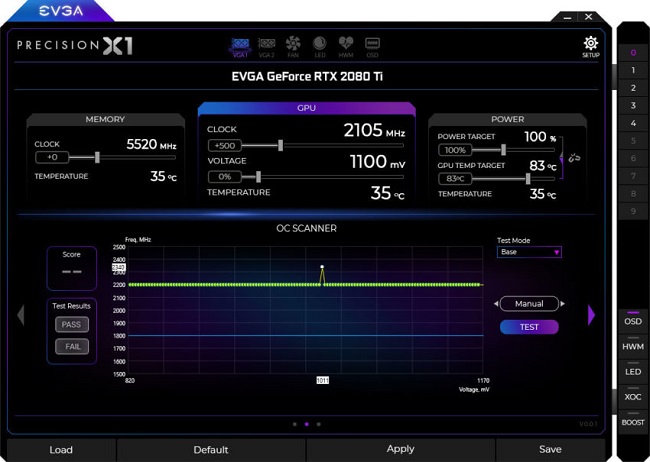Open the Test Mode Base dropdown
Image resolution: width=650 pixels, height=462 pixels.
(529, 252)
